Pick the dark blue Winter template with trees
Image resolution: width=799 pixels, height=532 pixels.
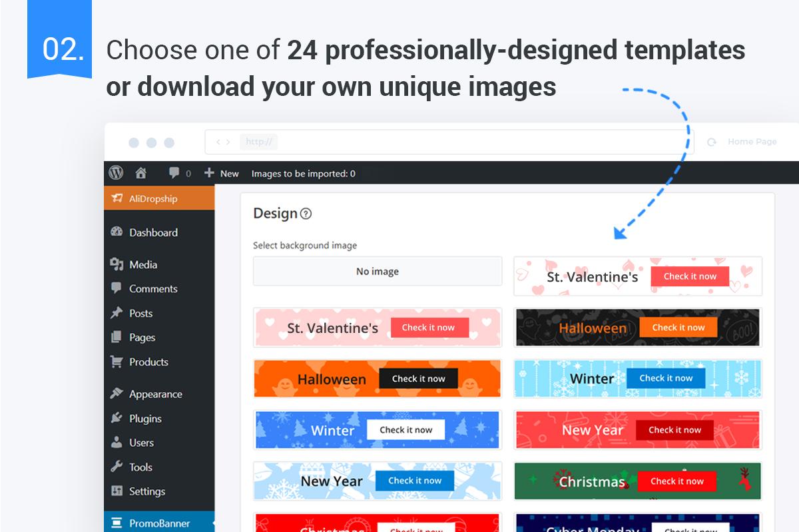pos(378,430)
